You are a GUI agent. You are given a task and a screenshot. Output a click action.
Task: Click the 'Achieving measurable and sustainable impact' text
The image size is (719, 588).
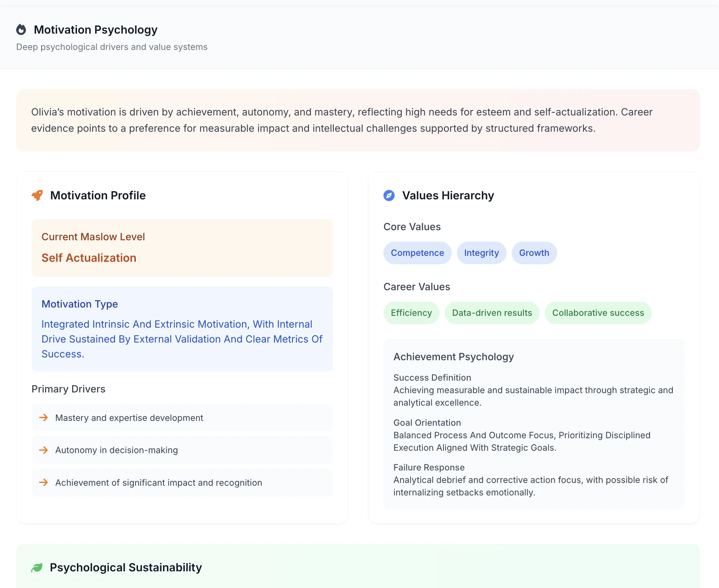point(533,396)
